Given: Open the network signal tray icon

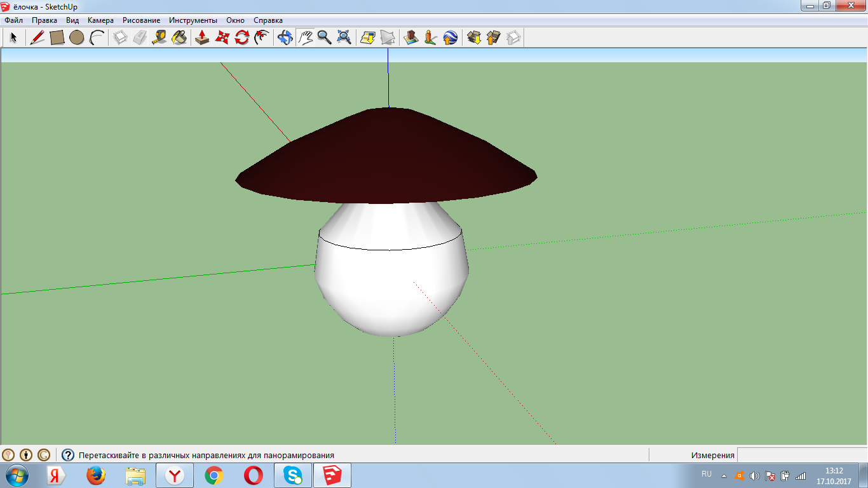Looking at the screenshot, I should pos(801,475).
